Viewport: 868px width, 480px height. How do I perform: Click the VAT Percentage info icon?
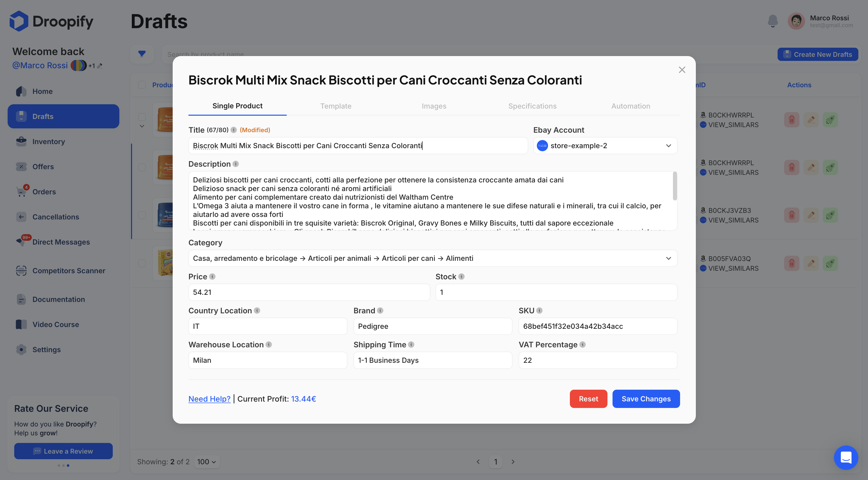pos(583,344)
